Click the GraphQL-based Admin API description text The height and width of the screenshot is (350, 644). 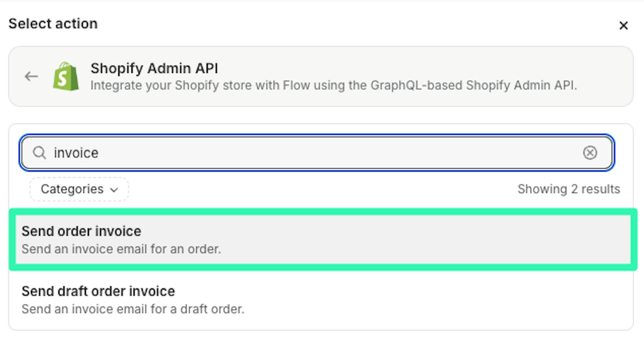[x=333, y=86]
